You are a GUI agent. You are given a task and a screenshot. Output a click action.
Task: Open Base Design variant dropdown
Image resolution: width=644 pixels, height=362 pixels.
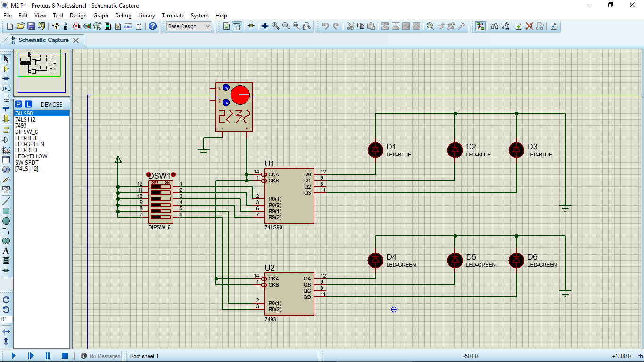(x=190, y=26)
